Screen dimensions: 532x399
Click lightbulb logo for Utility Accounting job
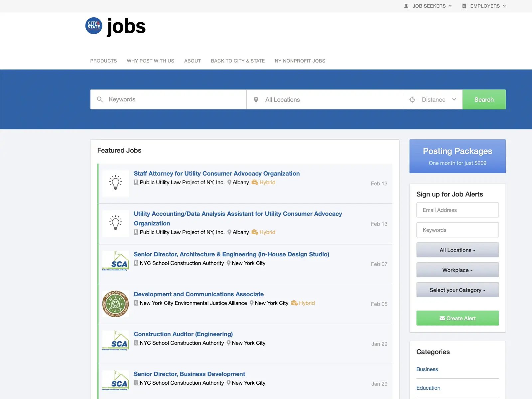click(116, 223)
